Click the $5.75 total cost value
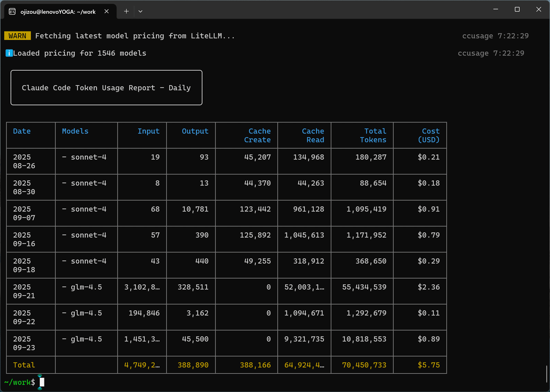 pos(429,365)
